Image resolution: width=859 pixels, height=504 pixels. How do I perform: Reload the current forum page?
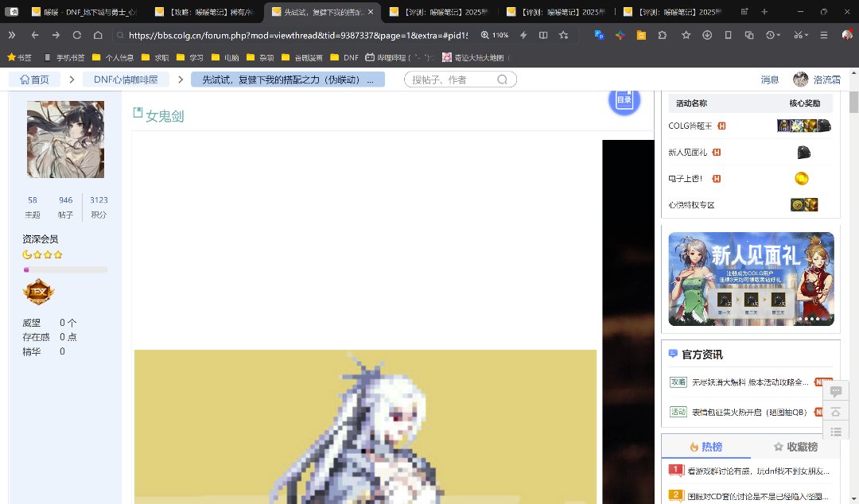[76, 35]
